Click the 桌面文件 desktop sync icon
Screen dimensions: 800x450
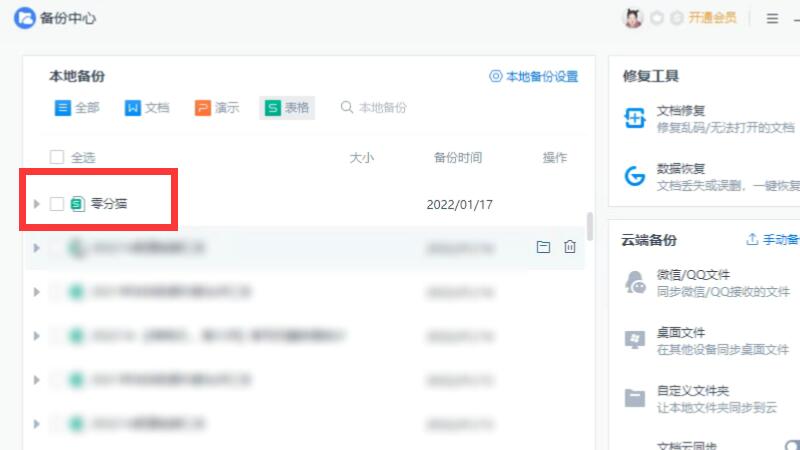coord(635,340)
